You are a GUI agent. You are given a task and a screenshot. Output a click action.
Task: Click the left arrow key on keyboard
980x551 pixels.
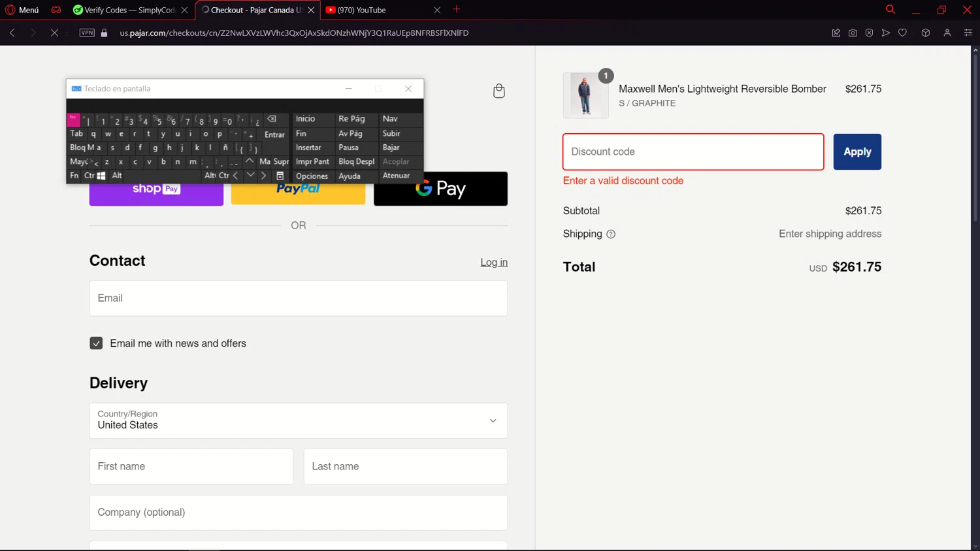click(236, 176)
